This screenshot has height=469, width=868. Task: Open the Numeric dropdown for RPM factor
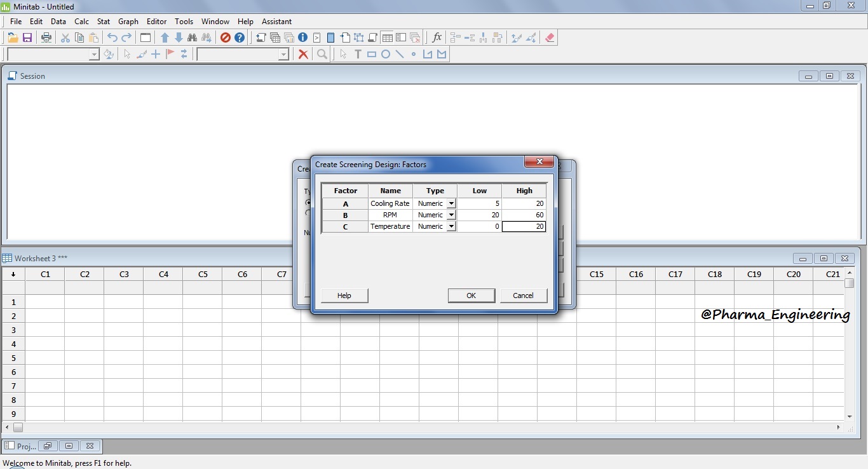(x=451, y=215)
